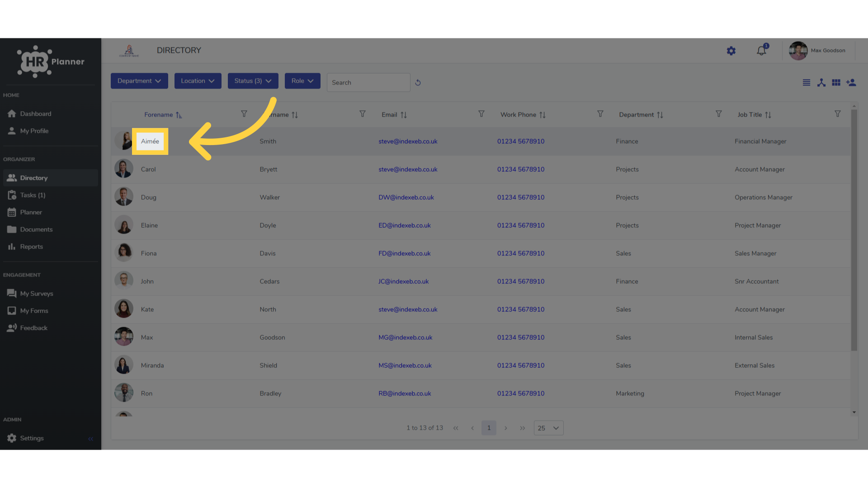Screen dimensions: 868x488
Task: Collapse the sidebar with double chevron
Action: click(x=91, y=439)
